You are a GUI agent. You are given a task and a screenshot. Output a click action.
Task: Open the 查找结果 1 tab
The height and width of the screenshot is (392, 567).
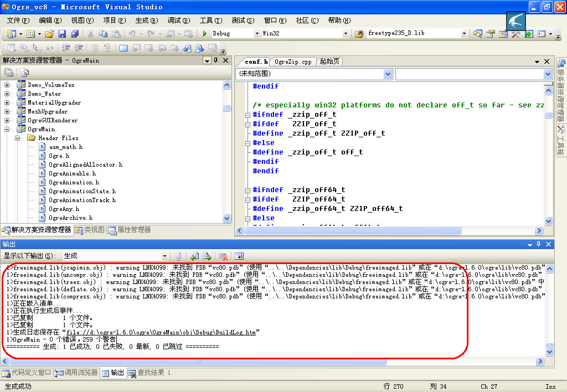tap(150, 373)
